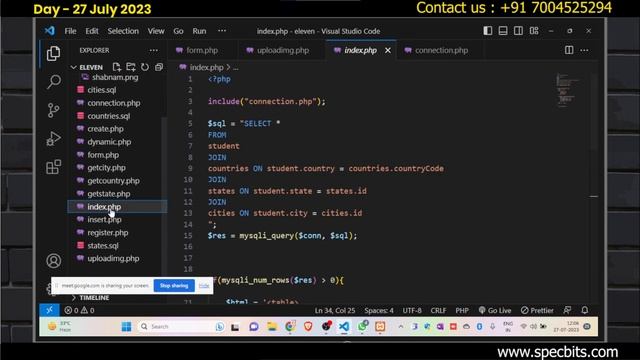The height and width of the screenshot is (360, 640).
Task: Open the Selection menu
Action: click(x=123, y=31)
